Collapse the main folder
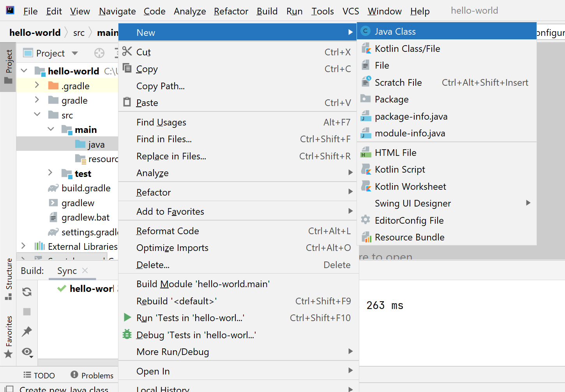Viewport: 565px width, 392px height. coord(51,129)
